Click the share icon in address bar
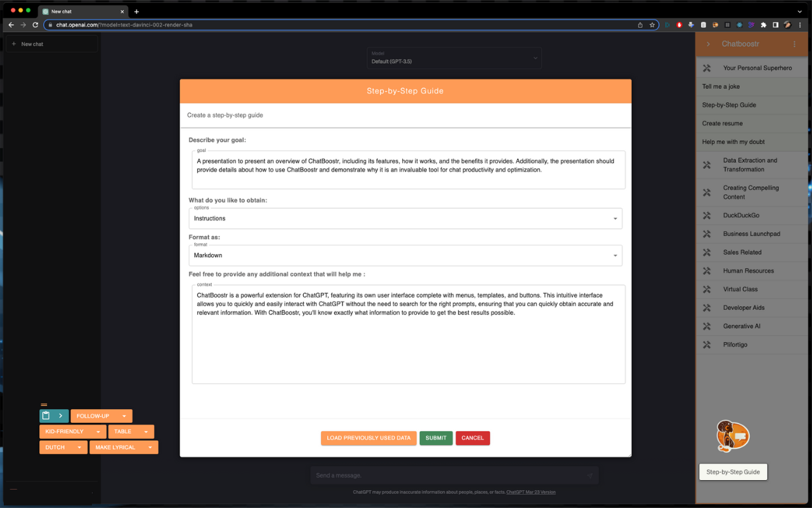This screenshot has width=812, height=508. (x=640, y=25)
